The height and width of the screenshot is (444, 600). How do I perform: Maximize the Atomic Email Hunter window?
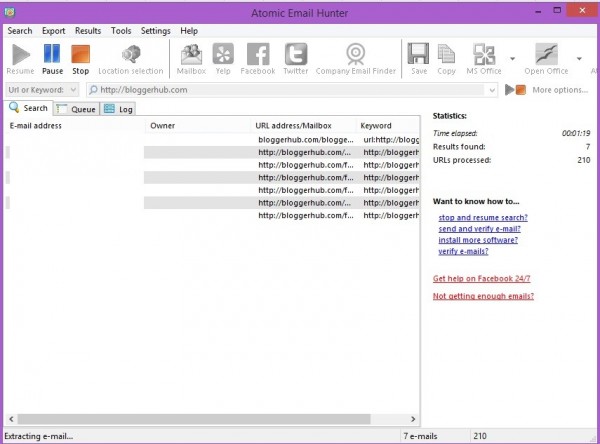(557, 11)
